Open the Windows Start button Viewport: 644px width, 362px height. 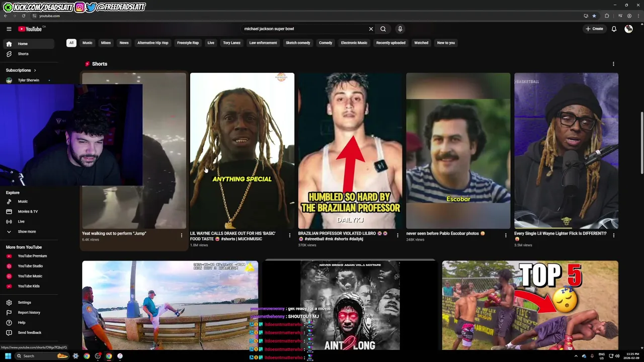[x=8, y=356]
